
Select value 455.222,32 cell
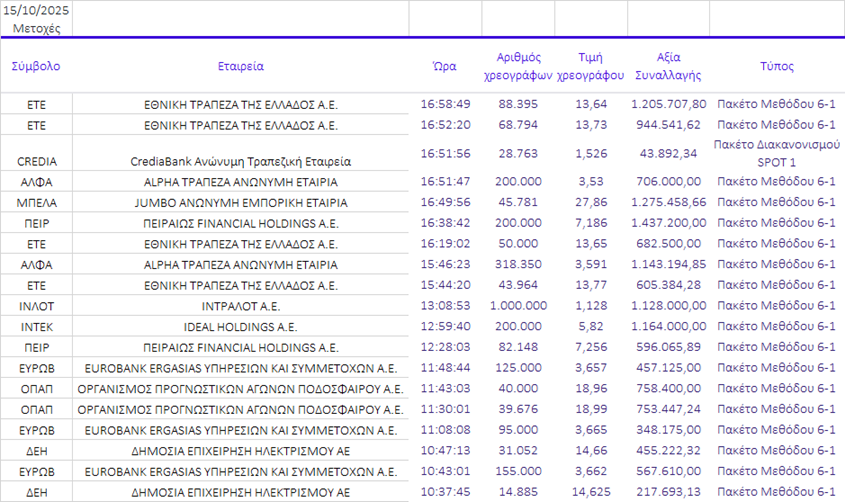coord(668,450)
